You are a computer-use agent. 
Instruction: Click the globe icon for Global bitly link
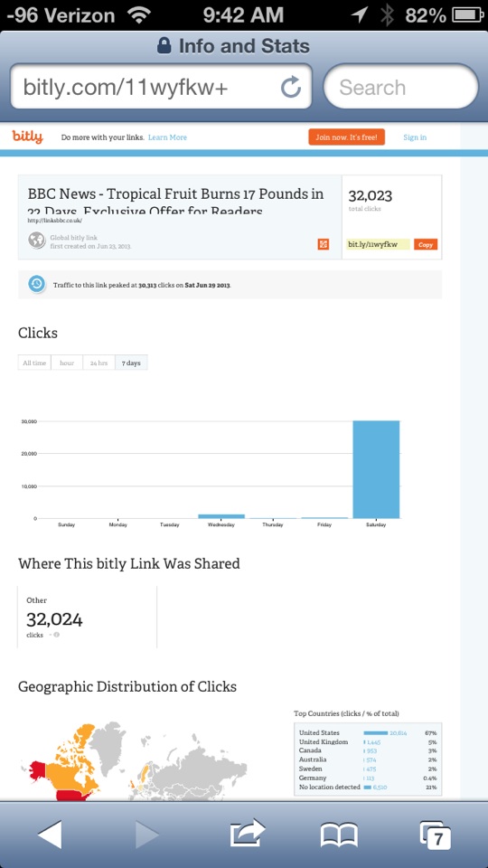(x=37, y=241)
